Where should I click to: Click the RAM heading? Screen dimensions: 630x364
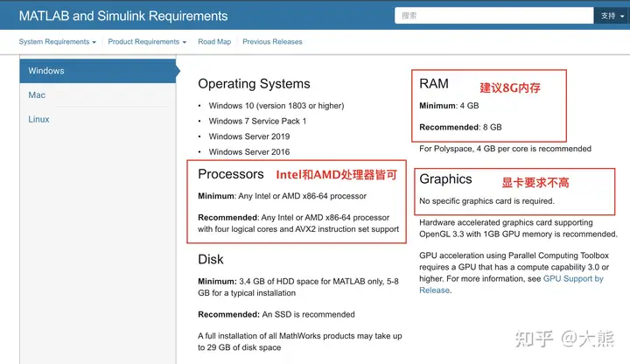point(434,84)
